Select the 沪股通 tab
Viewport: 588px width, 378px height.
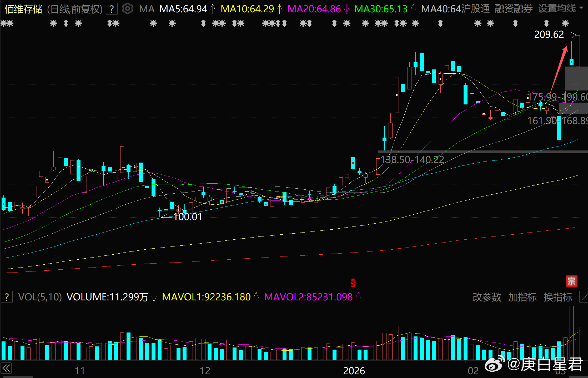[x=476, y=9]
